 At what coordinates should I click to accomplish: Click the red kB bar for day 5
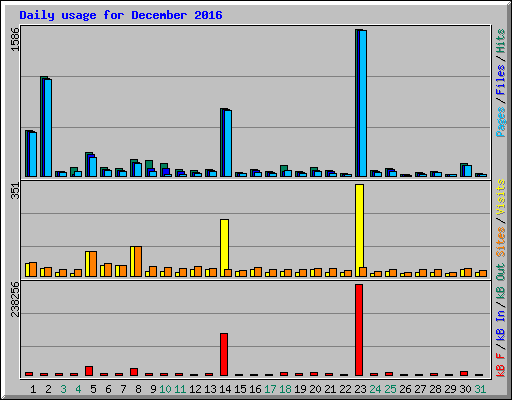(89, 371)
